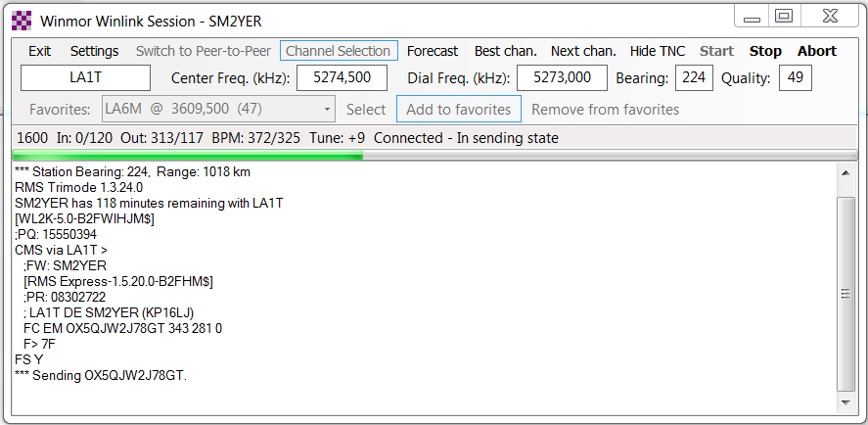Image resolution: width=868 pixels, height=425 pixels.
Task: Click log line ;FW: SM2YER
Action: (x=65, y=266)
